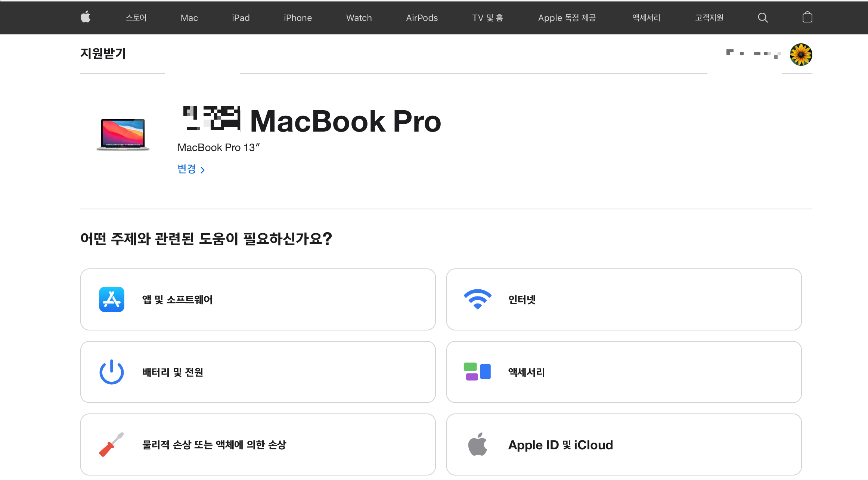Click the power icon on 배터리 및 전원 card
The image size is (868, 480).
tap(111, 372)
